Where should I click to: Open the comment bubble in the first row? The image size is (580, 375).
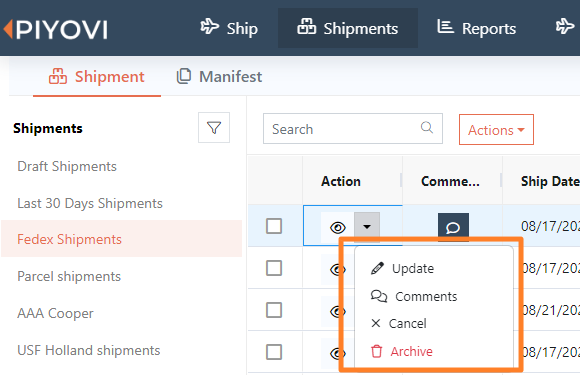click(453, 227)
